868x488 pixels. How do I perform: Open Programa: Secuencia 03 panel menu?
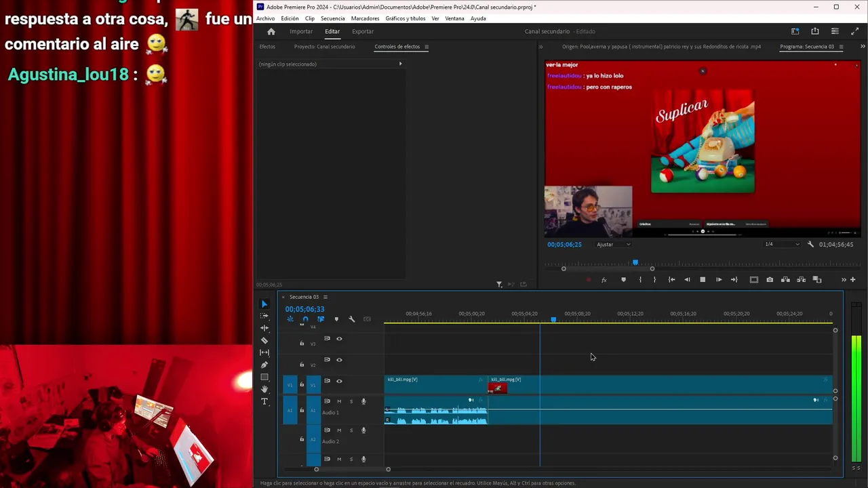click(x=841, y=47)
